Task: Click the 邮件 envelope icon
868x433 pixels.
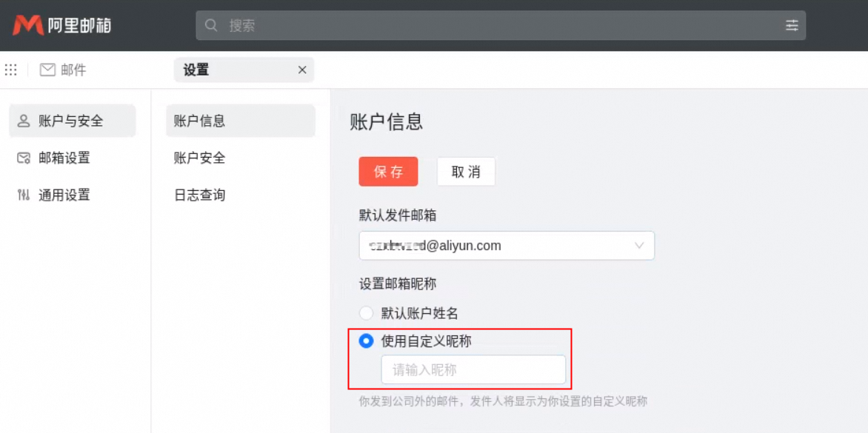Action: click(47, 69)
